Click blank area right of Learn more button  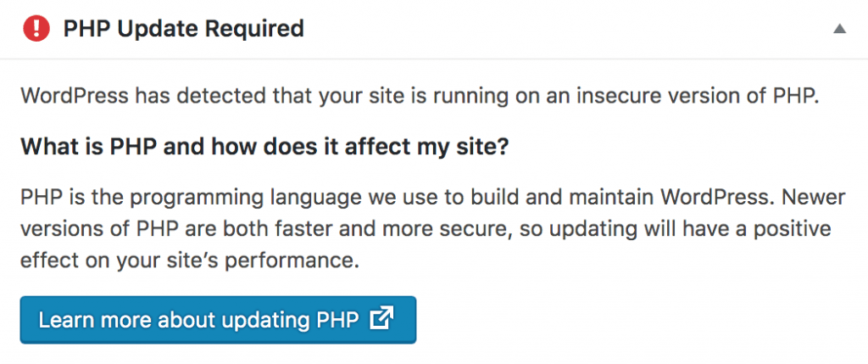coord(636,320)
